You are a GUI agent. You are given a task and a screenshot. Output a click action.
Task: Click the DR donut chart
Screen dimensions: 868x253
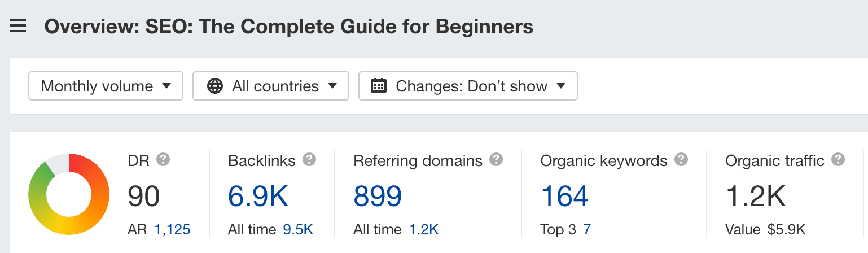tap(69, 194)
